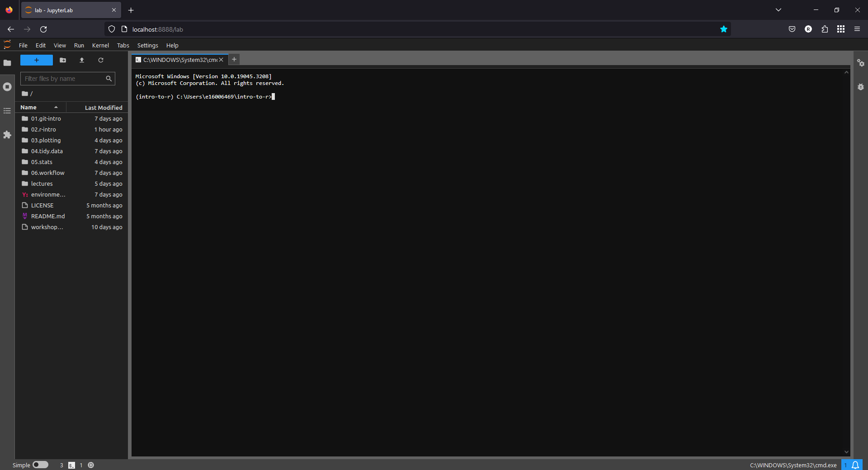Refresh the file list
868x470 pixels.
101,60
